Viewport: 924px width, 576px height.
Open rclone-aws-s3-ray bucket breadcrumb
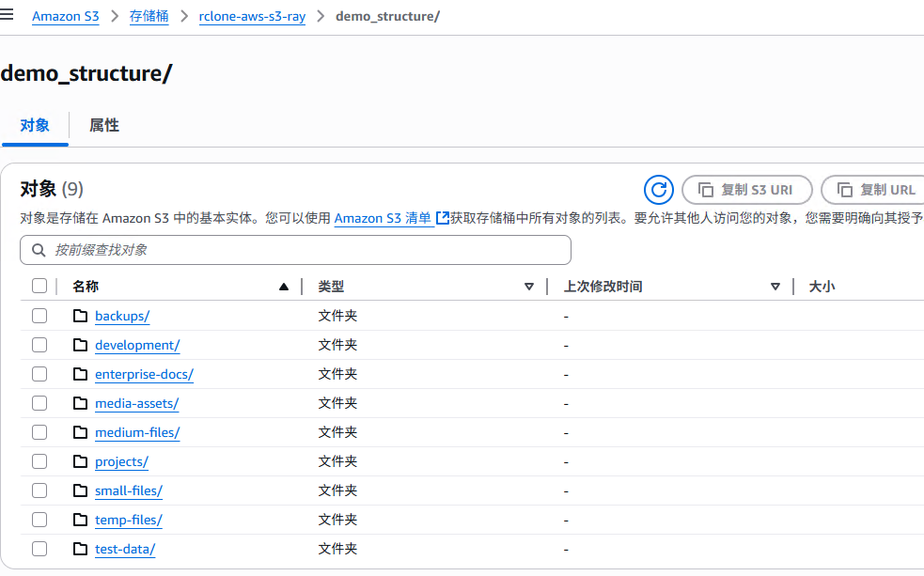click(252, 17)
